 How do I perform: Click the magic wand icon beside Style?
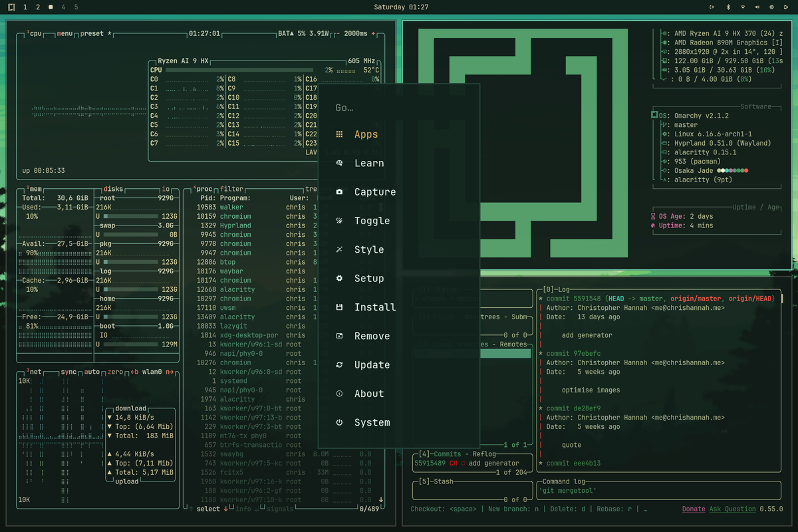coord(339,249)
